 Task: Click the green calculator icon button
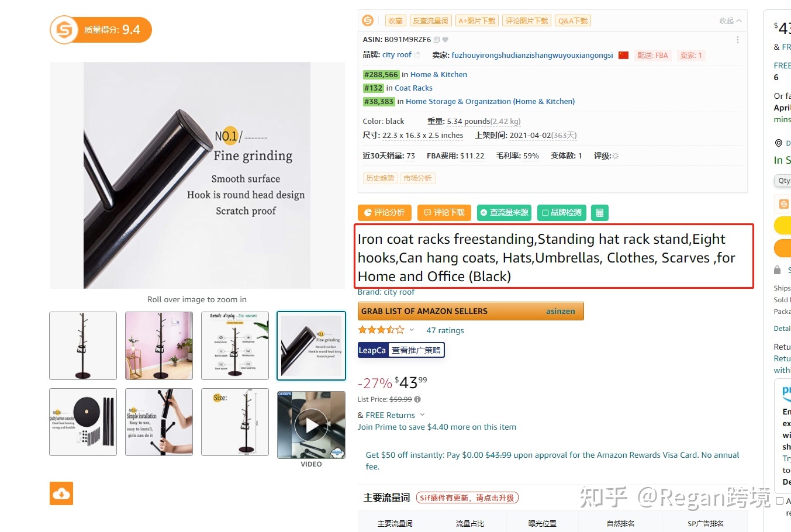pyautogui.click(x=600, y=213)
